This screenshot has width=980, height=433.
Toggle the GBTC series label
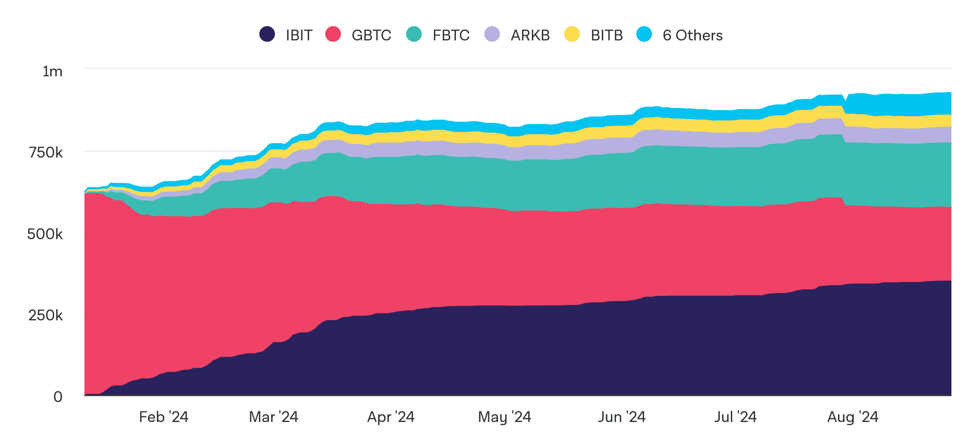pos(371,36)
